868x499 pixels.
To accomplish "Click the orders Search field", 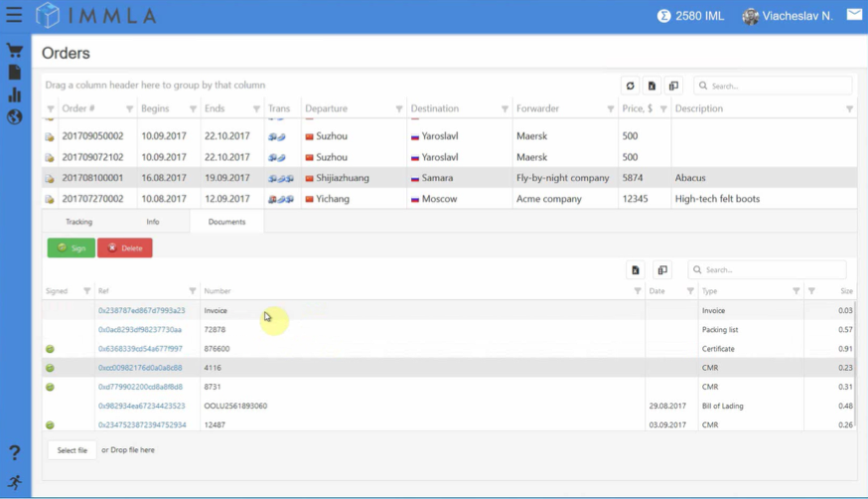I will click(773, 85).
